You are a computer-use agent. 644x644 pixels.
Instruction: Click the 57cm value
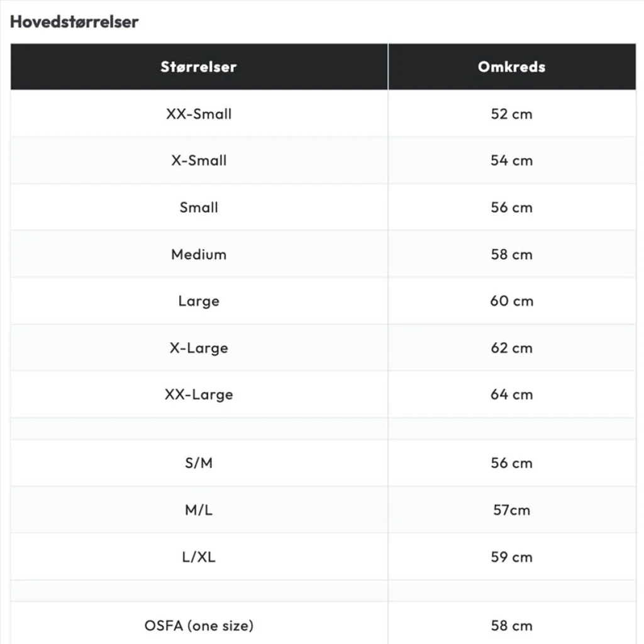point(512,509)
